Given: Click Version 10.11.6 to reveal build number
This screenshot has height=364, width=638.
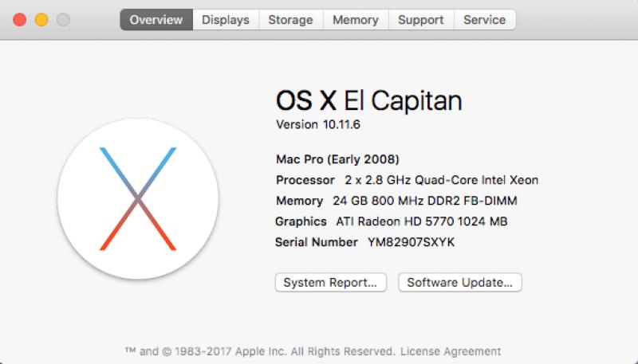Looking at the screenshot, I should [x=317, y=124].
